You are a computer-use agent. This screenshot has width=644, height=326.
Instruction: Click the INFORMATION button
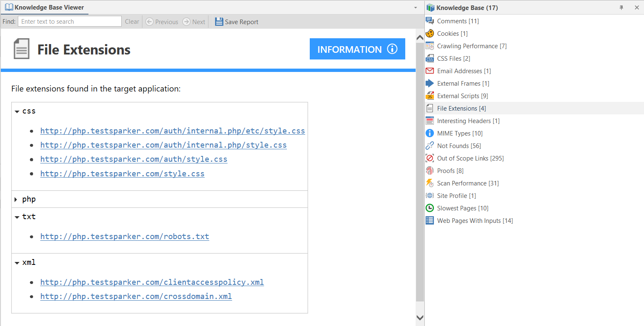point(357,49)
